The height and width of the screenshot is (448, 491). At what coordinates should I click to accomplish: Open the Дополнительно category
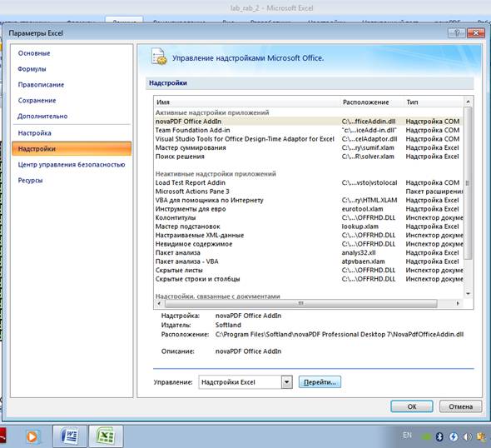[42, 116]
